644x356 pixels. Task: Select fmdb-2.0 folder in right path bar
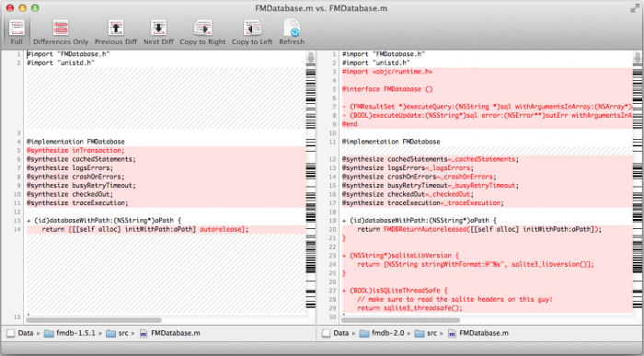tap(382, 333)
